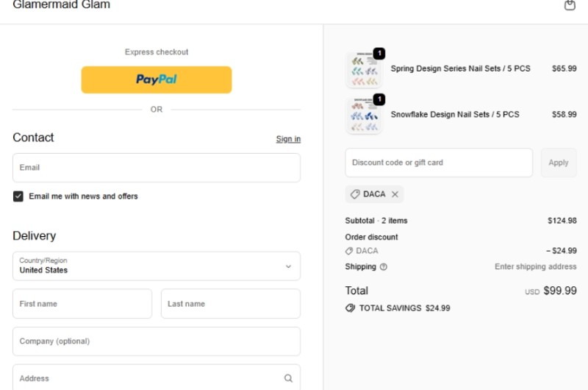The width and height of the screenshot is (588, 390).
Task: Click the Discount code or gift card field
Action: tap(439, 163)
